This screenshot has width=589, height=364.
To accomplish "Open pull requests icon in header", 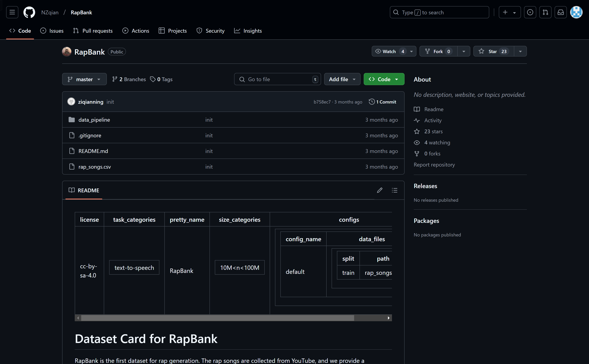I will pyautogui.click(x=545, y=12).
